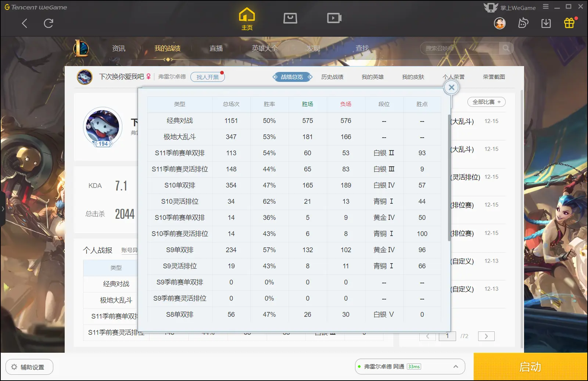Click the Tencent WeGame title logo
588x381 pixels.
click(36, 7)
